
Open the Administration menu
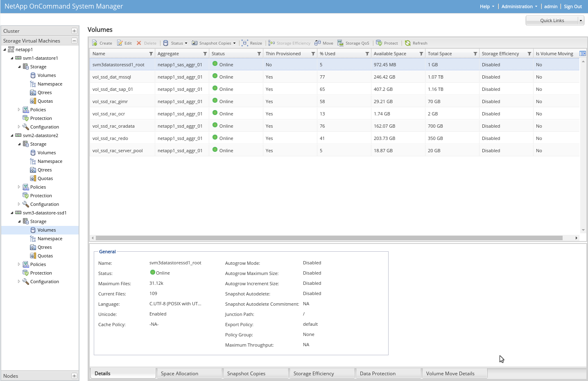click(x=519, y=7)
